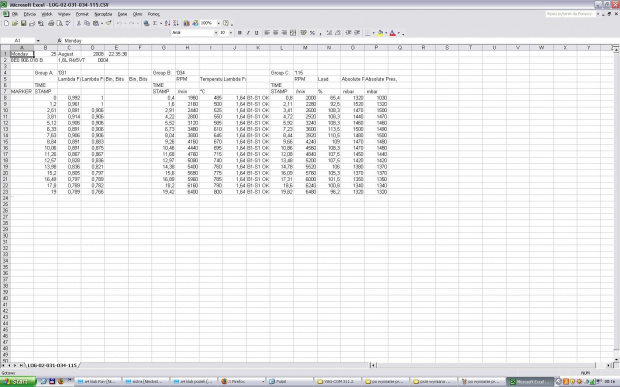Cut selection with the scissors icon
The height and width of the screenshot is (387, 620).
pyautogui.click(x=79, y=23)
